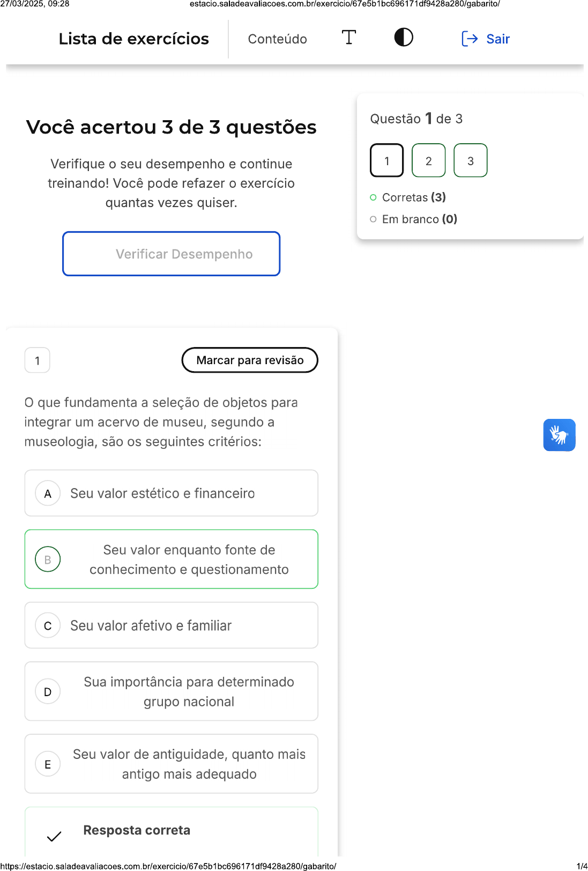Go to question 1 in navigator
Viewport: 588px width, 871px height.
[386, 160]
